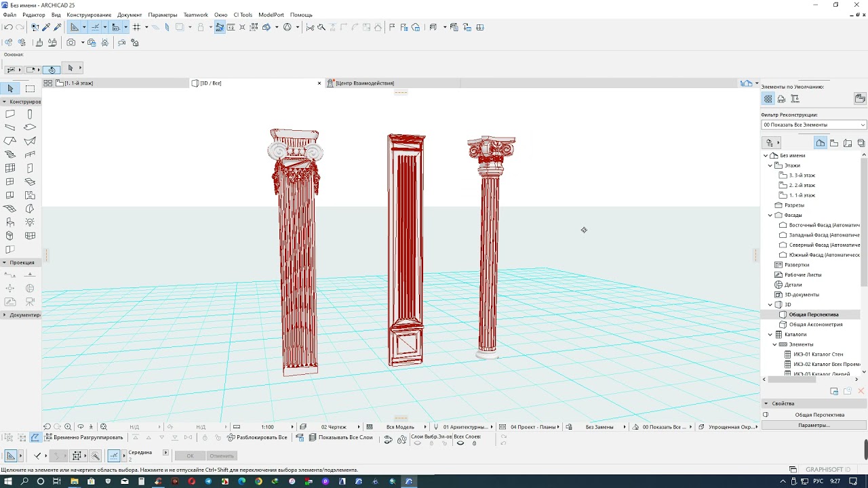Viewport: 868px width, 488px height.
Task: Click Разблокировать Все button
Action: (257, 438)
